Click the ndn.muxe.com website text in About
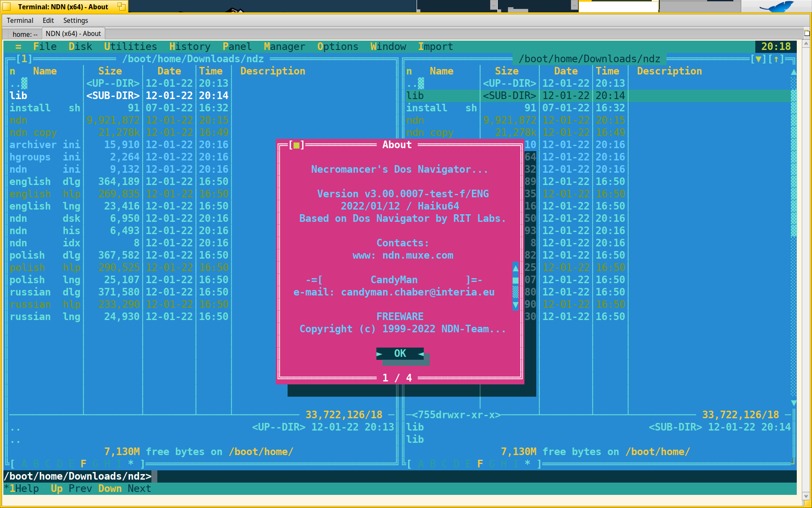Image resolution: width=812 pixels, height=508 pixels. tap(418, 255)
